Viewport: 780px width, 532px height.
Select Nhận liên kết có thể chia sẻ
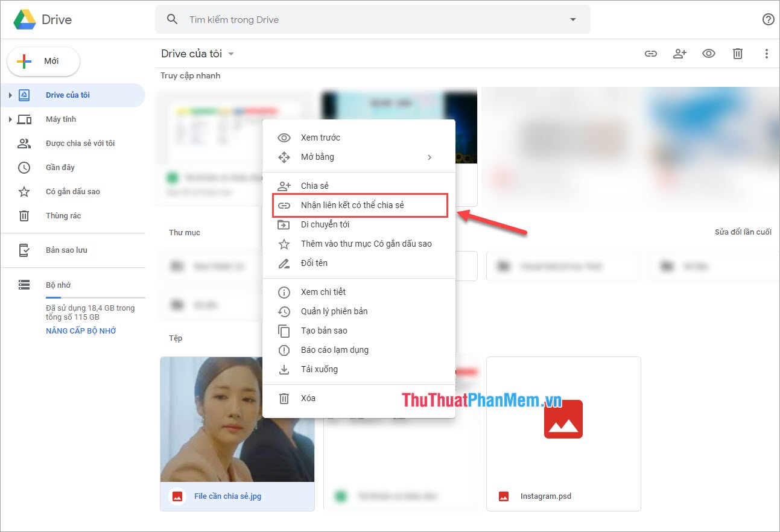(359, 205)
